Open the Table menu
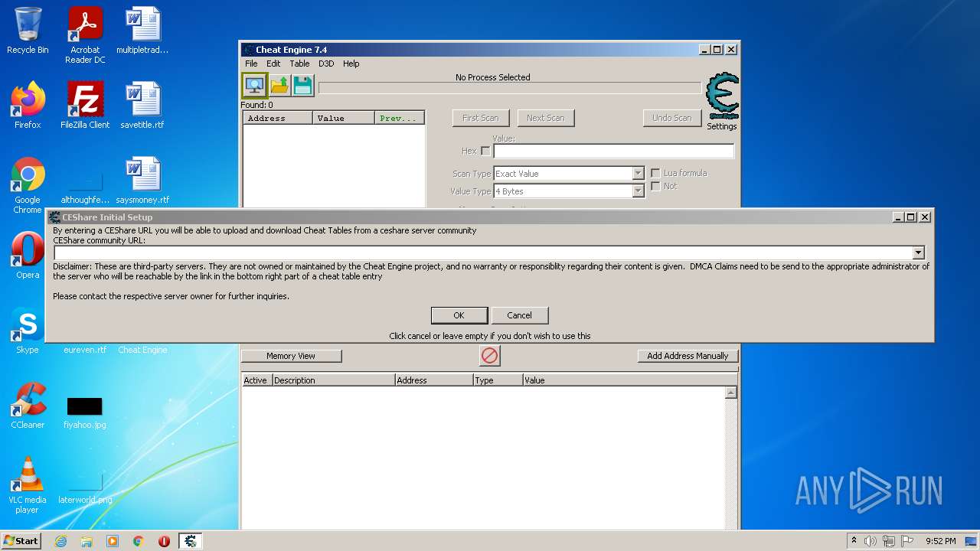The image size is (980, 551). 299,64
